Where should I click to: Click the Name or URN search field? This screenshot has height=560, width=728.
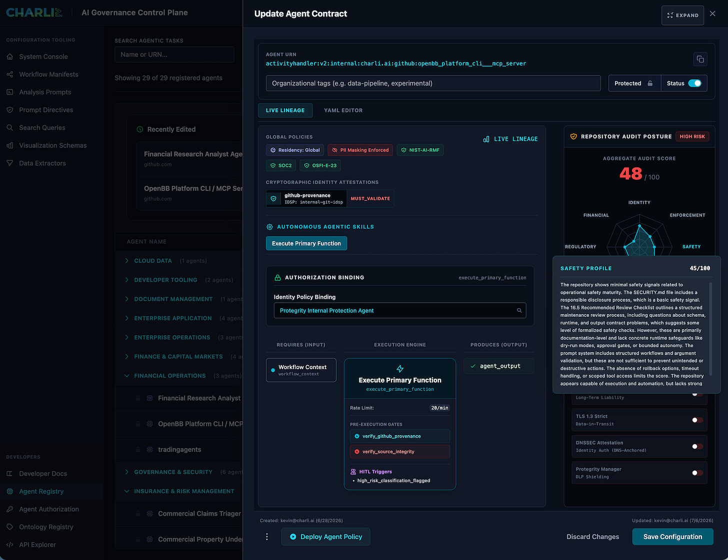tap(174, 54)
